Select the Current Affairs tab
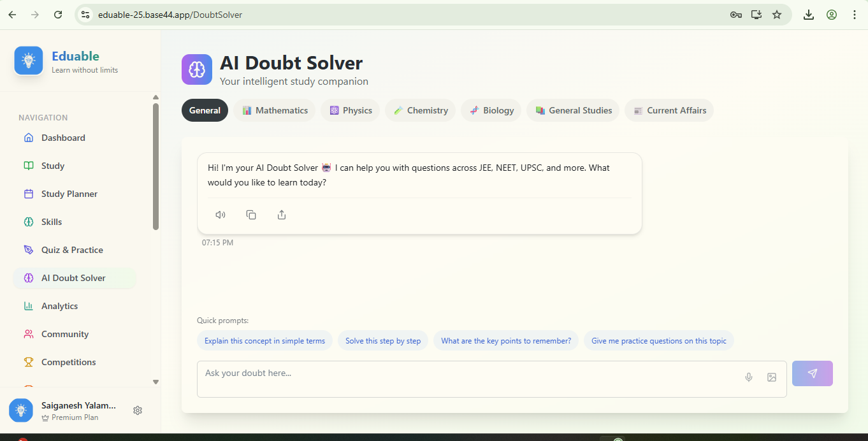The image size is (868, 441). 669,110
